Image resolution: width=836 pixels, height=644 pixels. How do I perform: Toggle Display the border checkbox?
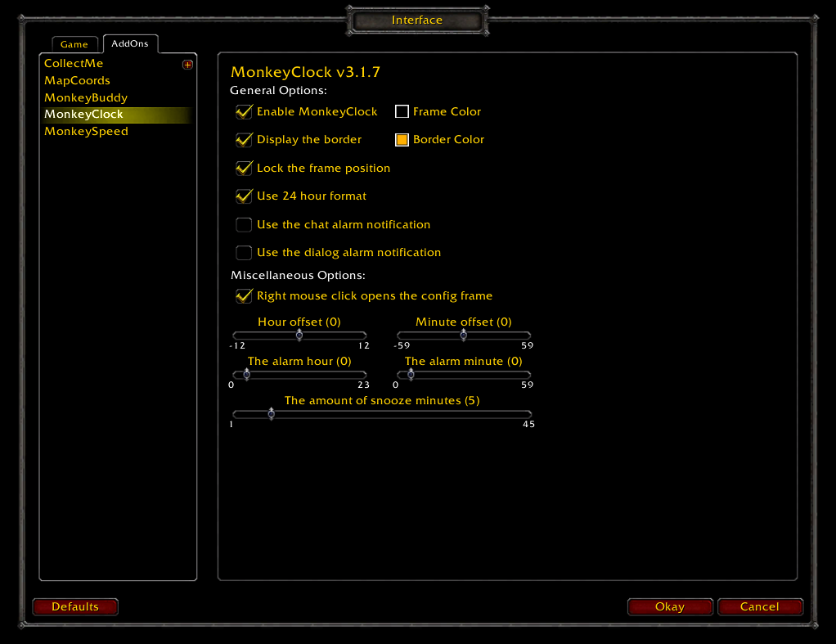pyautogui.click(x=244, y=140)
